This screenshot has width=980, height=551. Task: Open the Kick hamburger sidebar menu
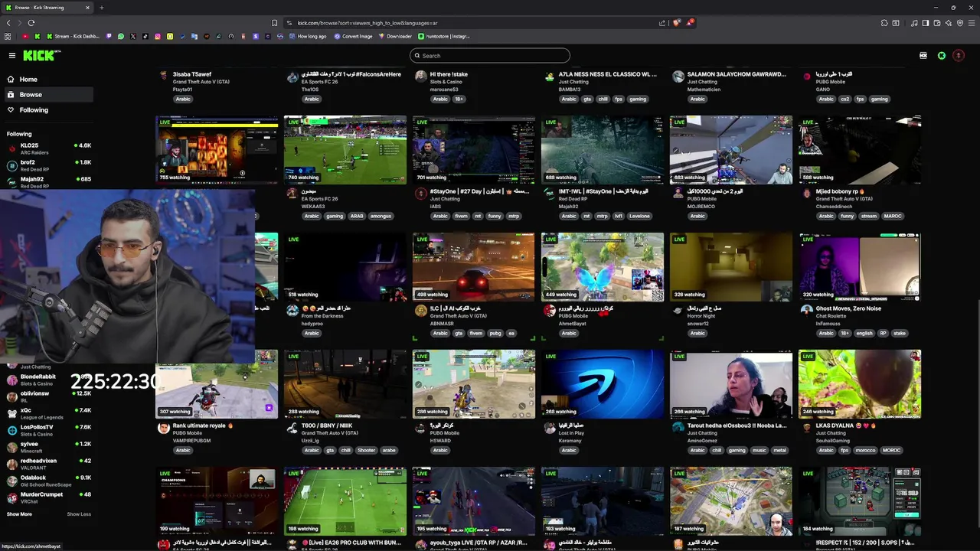(x=12, y=55)
